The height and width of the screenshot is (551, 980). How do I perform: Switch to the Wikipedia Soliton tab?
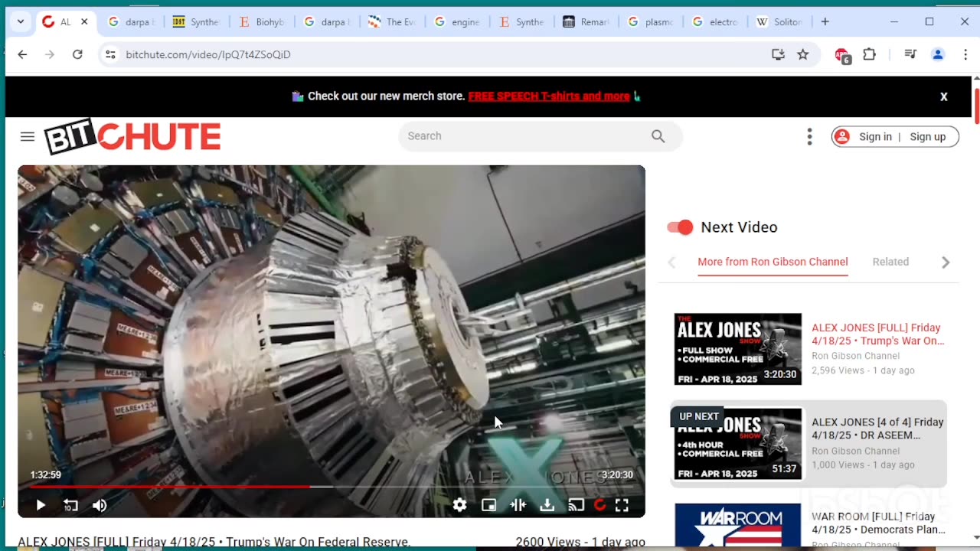(x=782, y=21)
